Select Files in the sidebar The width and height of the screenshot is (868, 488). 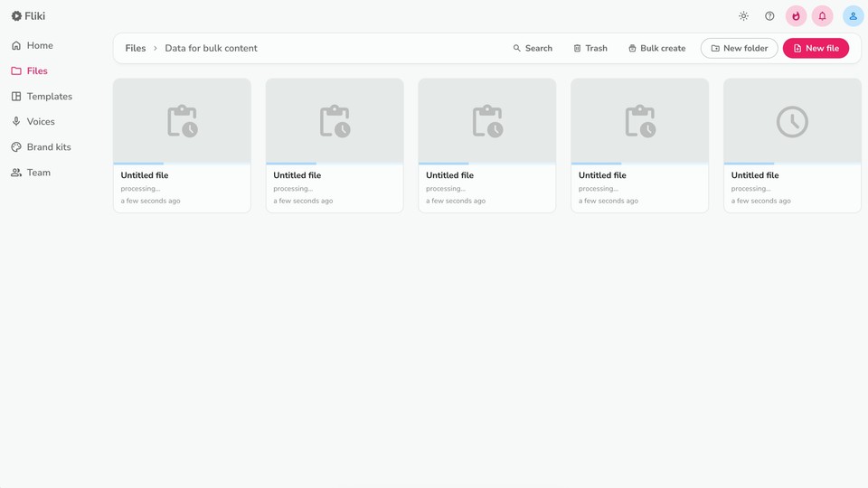coord(37,70)
